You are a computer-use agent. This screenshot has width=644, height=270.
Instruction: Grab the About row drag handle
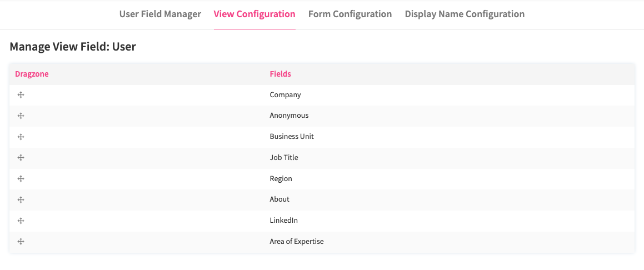coord(21,199)
